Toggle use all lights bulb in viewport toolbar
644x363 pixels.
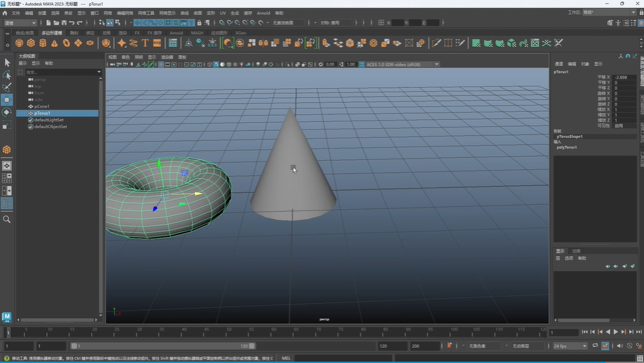tap(241, 65)
